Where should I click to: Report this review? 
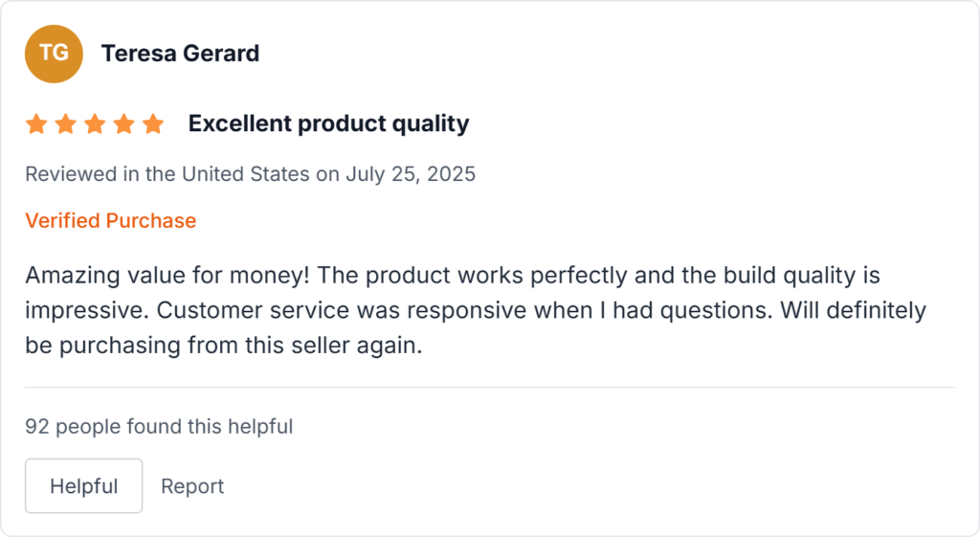(192, 486)
